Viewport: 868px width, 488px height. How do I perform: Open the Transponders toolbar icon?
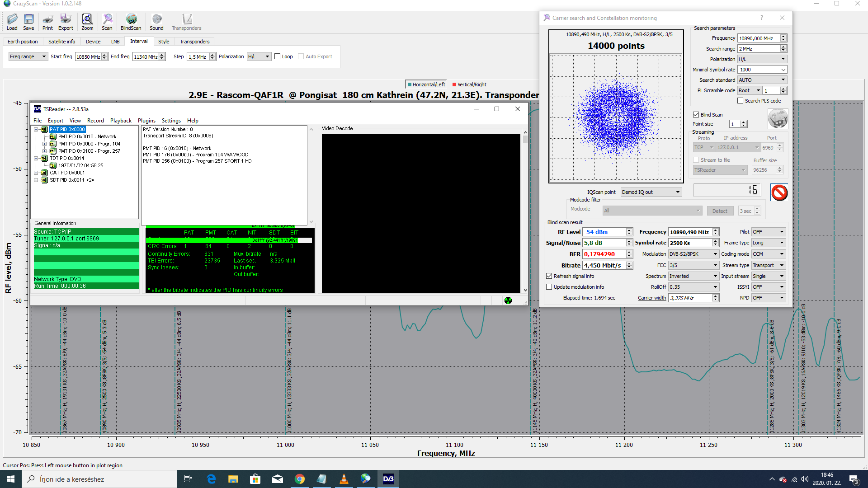coord(187,22)
